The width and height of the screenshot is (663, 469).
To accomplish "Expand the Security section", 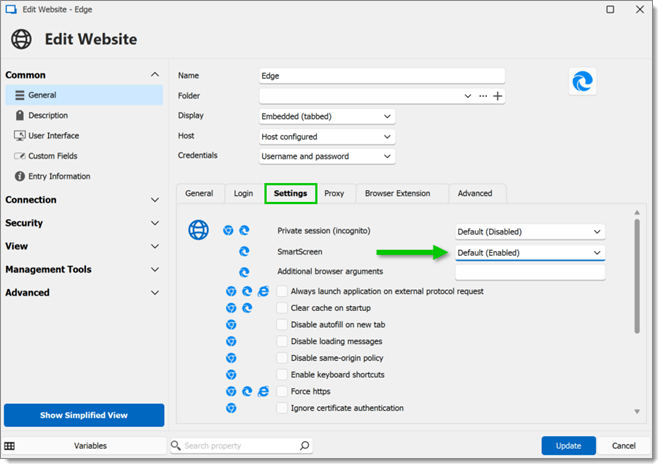I will click(155, 223).
